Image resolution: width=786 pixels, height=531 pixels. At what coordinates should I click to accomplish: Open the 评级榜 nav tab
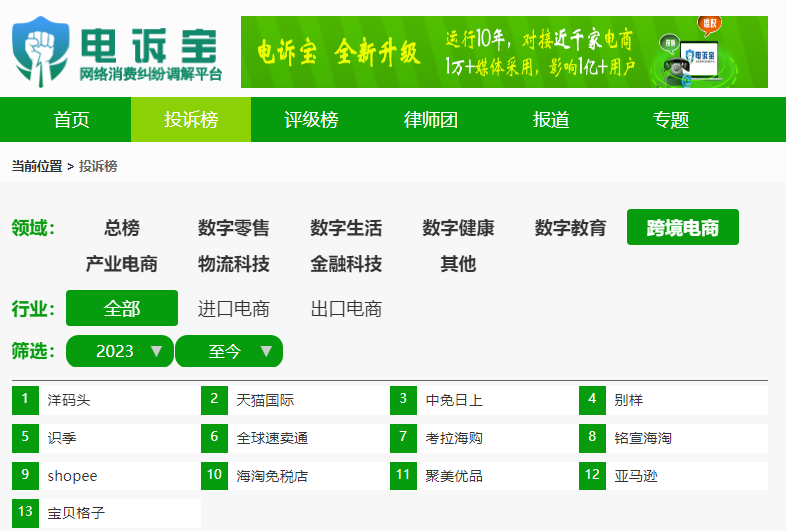tap(311, 120)
